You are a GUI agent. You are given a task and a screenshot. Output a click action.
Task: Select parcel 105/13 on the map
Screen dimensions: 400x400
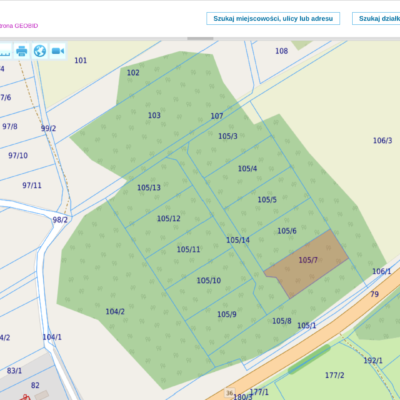(x=149, y=188)
